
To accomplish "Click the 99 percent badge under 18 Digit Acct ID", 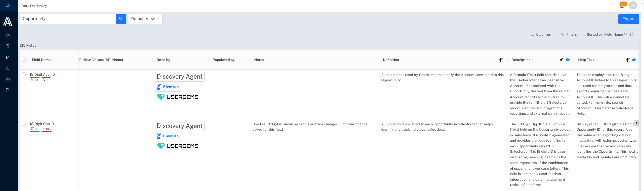I will (46, 80).
